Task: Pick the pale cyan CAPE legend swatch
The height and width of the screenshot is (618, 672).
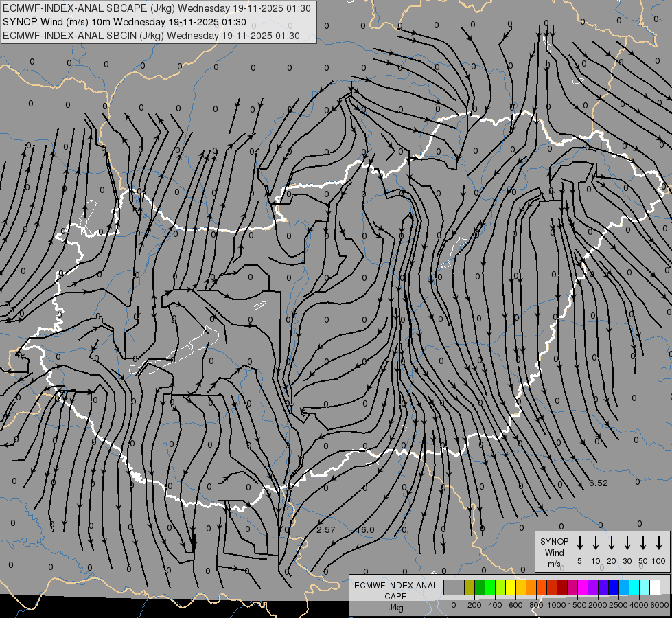Action: click(x=644, y=587)
